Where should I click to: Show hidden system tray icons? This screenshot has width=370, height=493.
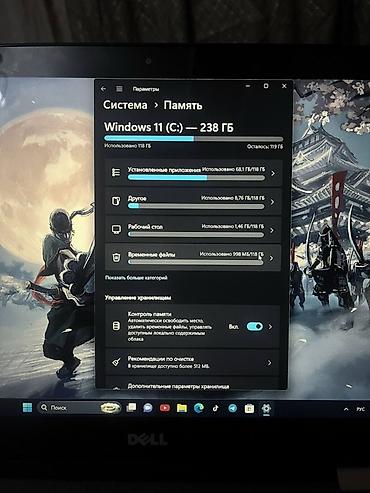coord(346,409)
